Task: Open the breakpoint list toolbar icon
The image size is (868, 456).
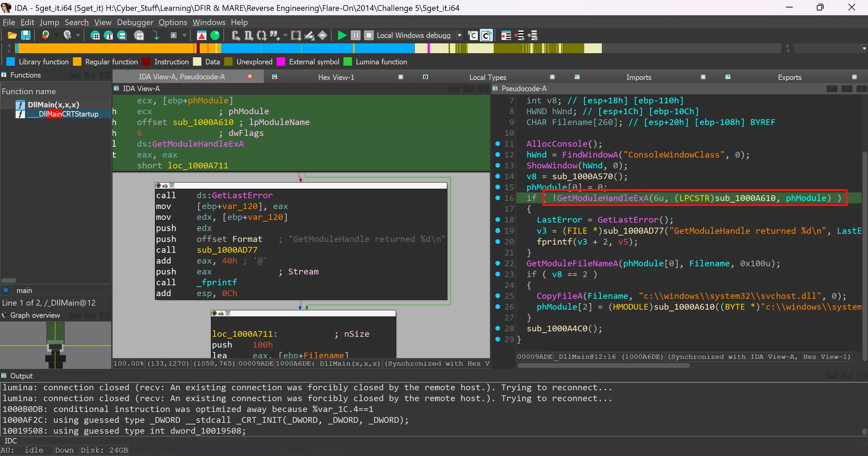Action: [506, 35]
